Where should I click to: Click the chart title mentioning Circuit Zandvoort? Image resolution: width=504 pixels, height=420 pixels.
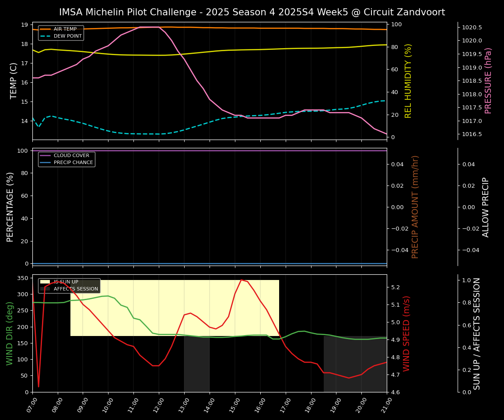252,12
